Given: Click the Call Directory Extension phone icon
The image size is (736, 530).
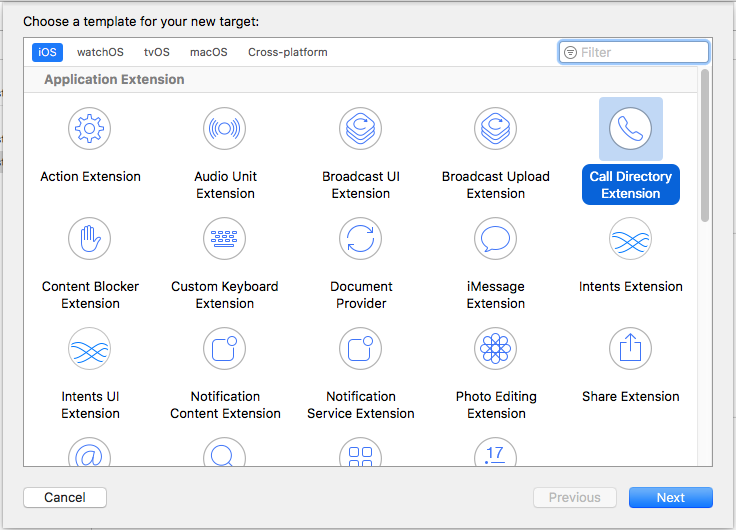Looking at the screenshot, I should (x=630, y=129).
